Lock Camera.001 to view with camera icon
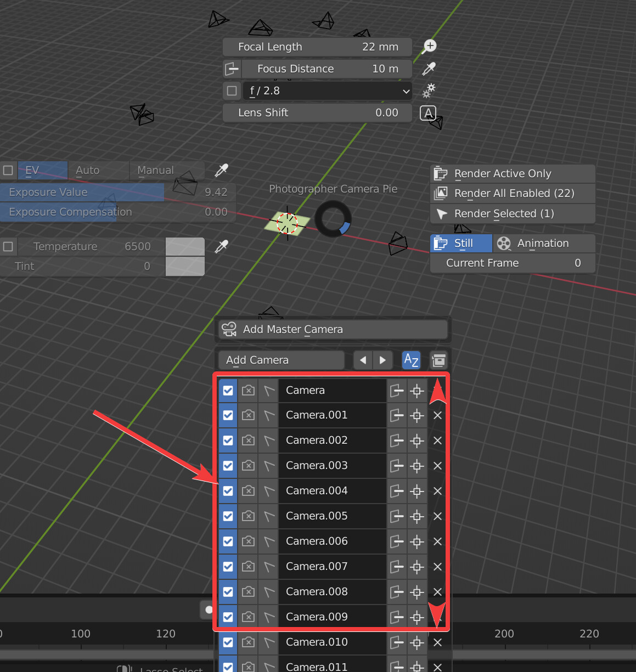Image resolution: width=636 pixels, height=672 pixels. point(248,415)
